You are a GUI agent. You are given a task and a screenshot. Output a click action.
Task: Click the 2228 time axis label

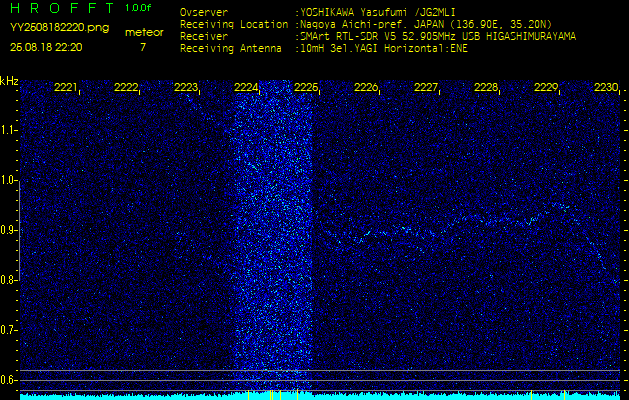click(486, 87)
